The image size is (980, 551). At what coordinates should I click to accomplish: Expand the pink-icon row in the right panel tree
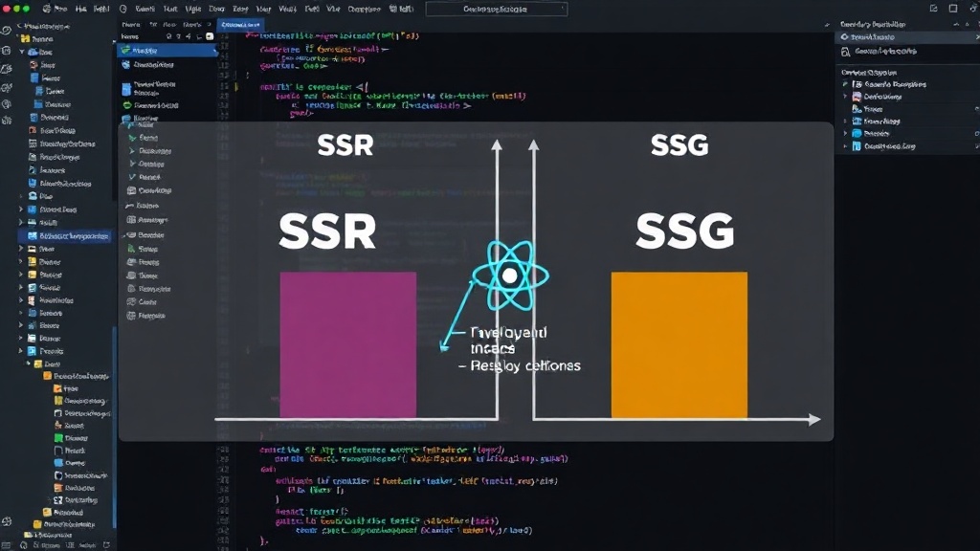pos(845,97)
